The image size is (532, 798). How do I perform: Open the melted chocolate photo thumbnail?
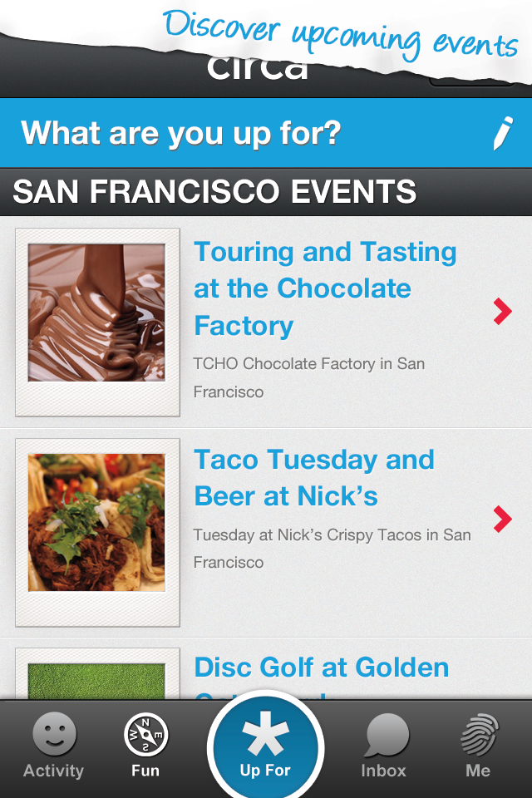click(96, 313)
